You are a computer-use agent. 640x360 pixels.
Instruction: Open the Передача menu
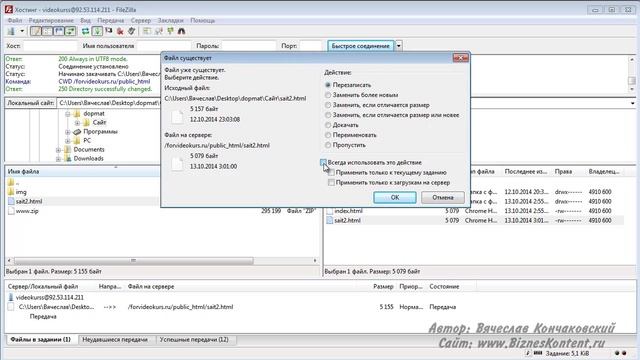pyautogui.click(x=110, y=20)
